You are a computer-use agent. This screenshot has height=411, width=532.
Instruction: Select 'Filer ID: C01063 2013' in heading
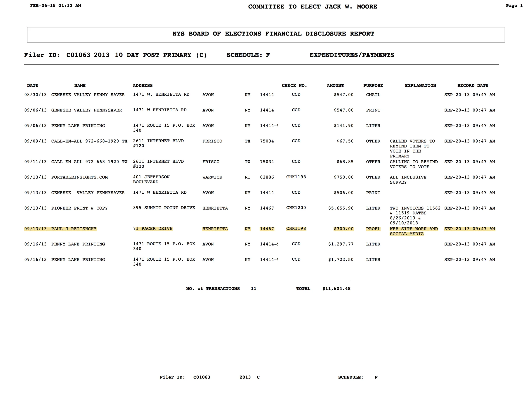click(x=67, y=55)
